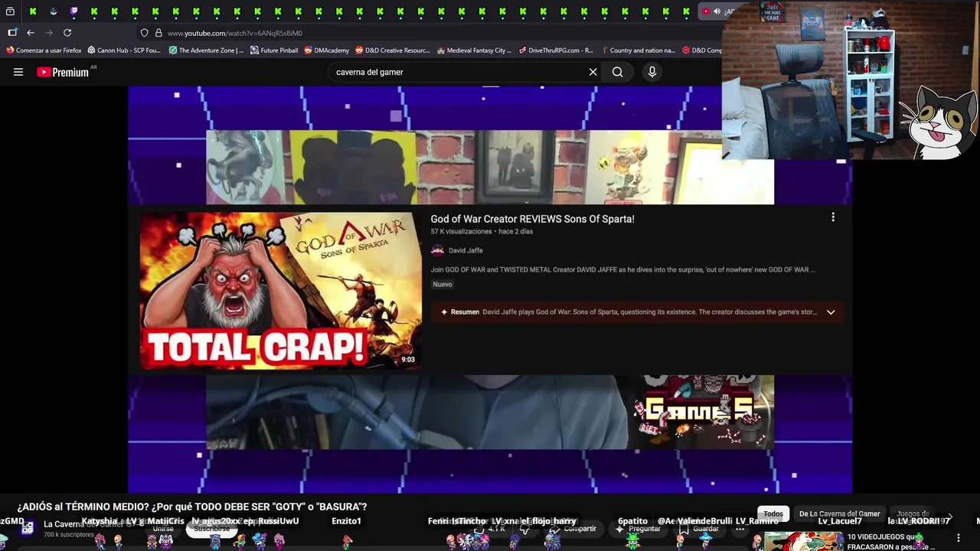Open the David Jaffe channel name link
This screenshot has width=980, height=551.
(465, 250)
